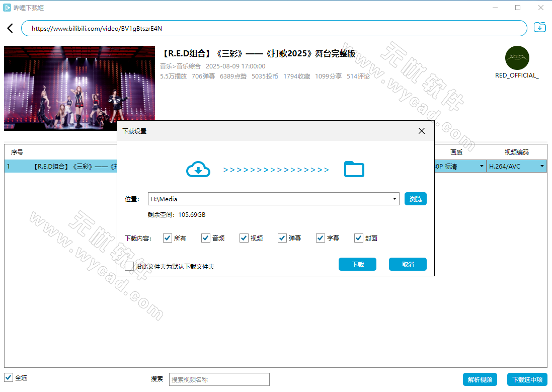
Task: Open the download manager folder icon
Action: click(x=539, y=28)
